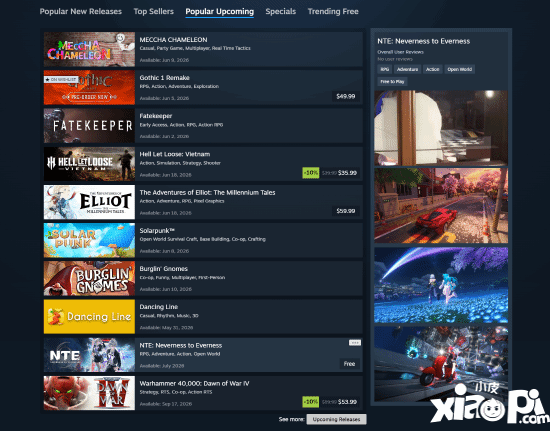
Task: Open Fatekeeper capsule image
Action: tap(89, 126)
